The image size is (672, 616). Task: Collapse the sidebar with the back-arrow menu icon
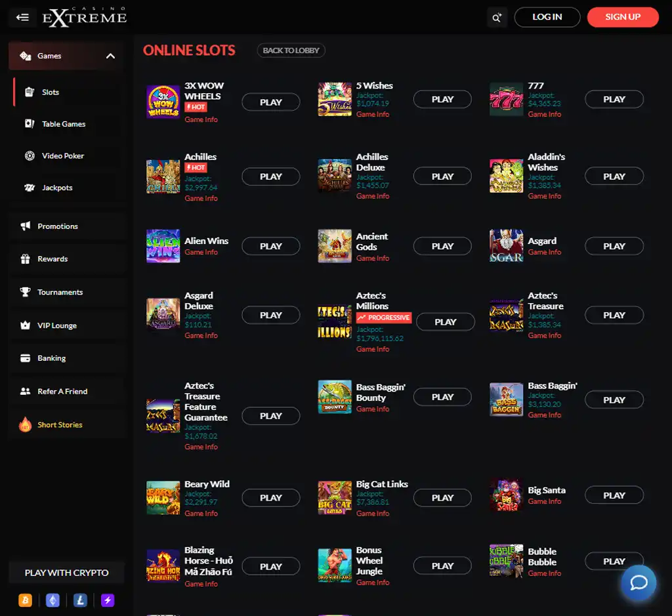(x=22, y=17)
